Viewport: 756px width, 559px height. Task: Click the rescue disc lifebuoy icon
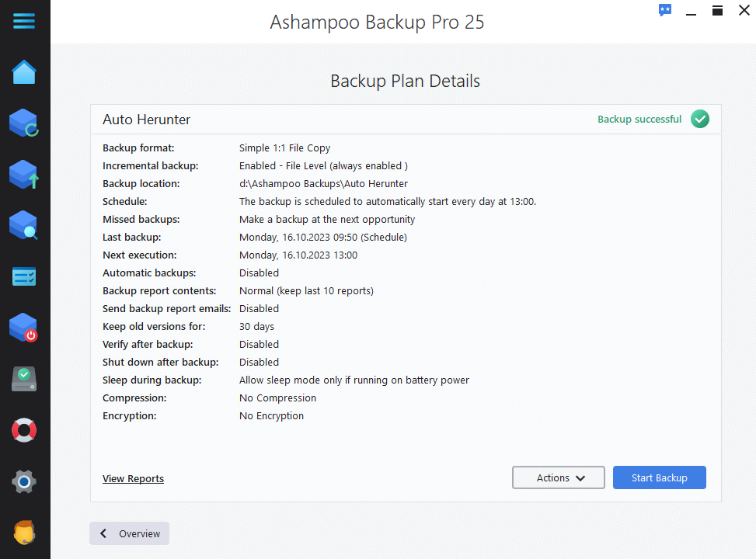24,429
